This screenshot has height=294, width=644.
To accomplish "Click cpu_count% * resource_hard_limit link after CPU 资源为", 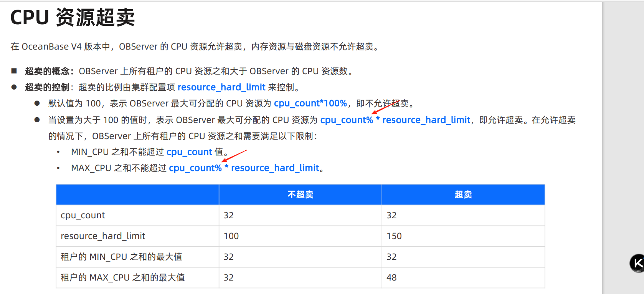I will pos(395,120).
